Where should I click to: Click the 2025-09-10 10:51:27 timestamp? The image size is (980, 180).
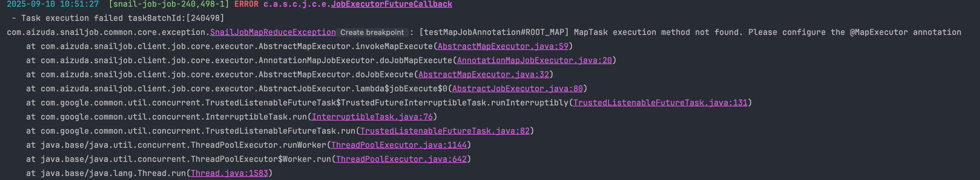tap(52, 4)
